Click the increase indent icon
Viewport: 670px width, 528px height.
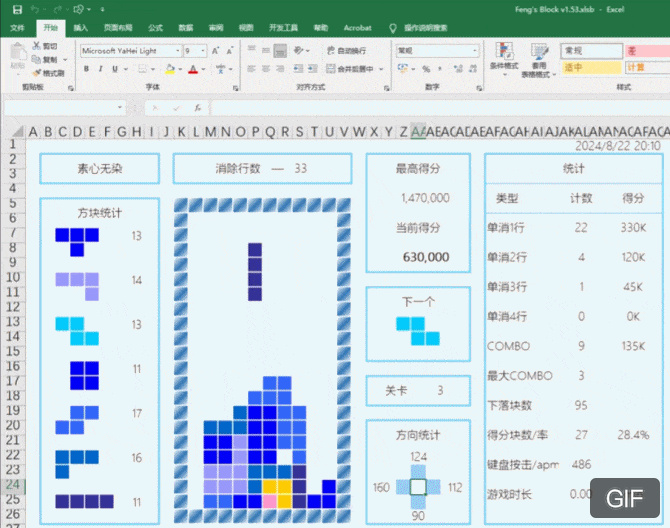[x=313, y=68]
